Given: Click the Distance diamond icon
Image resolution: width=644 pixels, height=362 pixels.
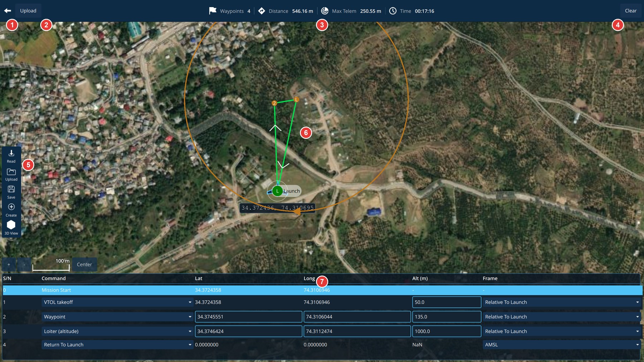Looking at the screenshot, I should click(262, 11).
